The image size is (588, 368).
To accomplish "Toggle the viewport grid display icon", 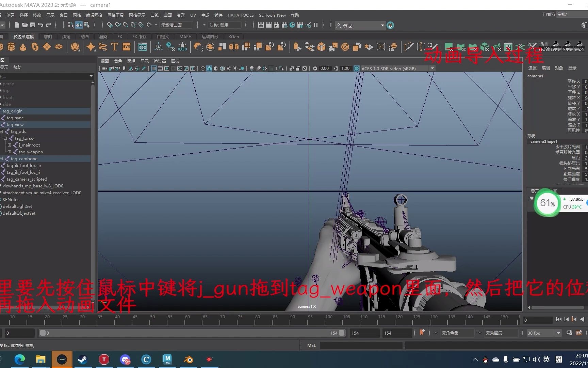I will pos(153,68).
